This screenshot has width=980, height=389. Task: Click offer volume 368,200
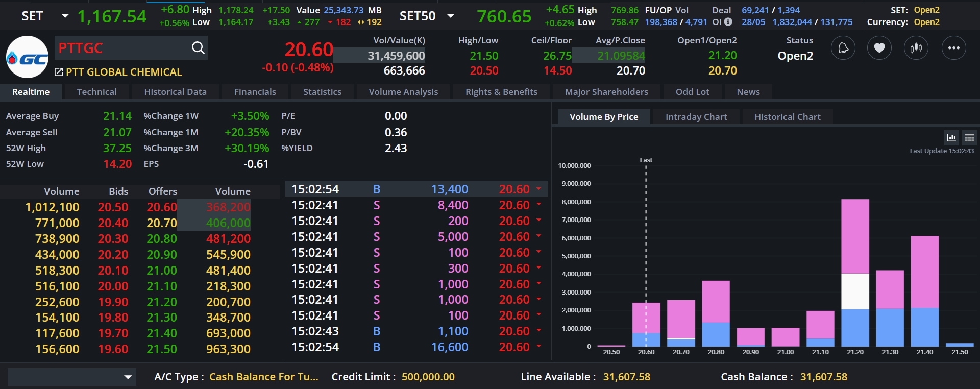pos(228,207)
